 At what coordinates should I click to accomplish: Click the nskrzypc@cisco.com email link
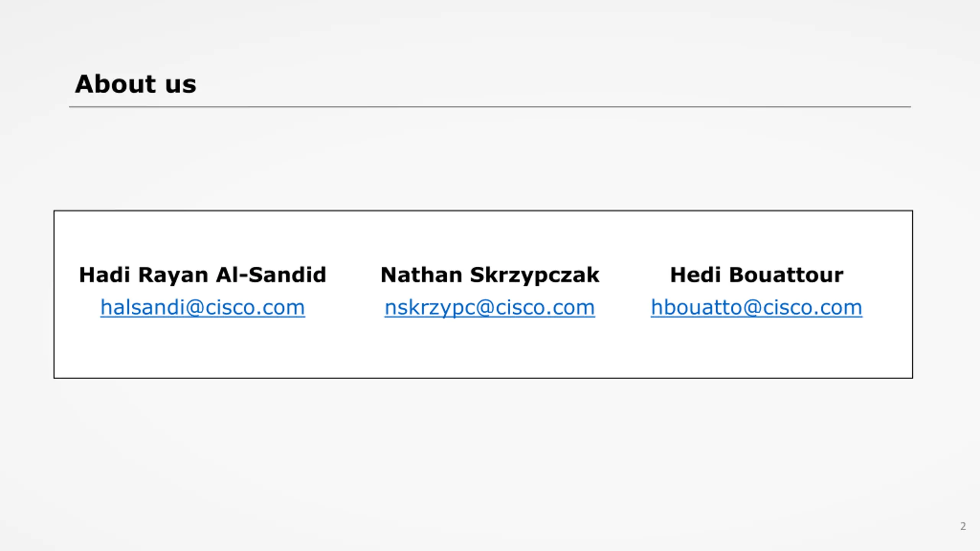point(490,308)
